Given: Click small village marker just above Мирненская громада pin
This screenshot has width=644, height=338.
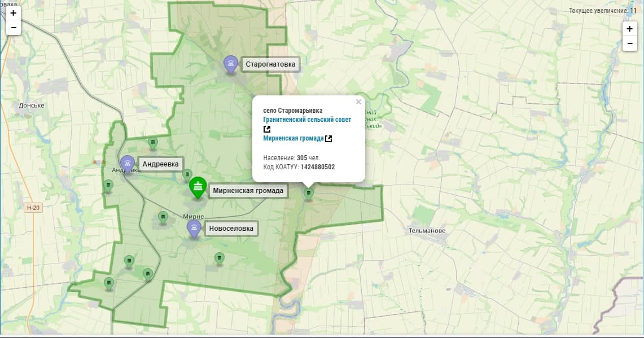Looking at the screenshot, I should coord(187,174).
